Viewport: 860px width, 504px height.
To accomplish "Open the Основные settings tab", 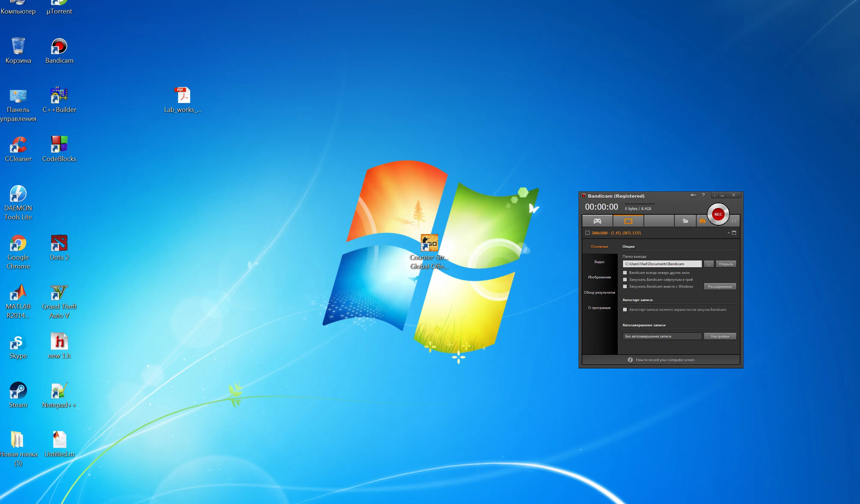I will click(x=599, y=246).
